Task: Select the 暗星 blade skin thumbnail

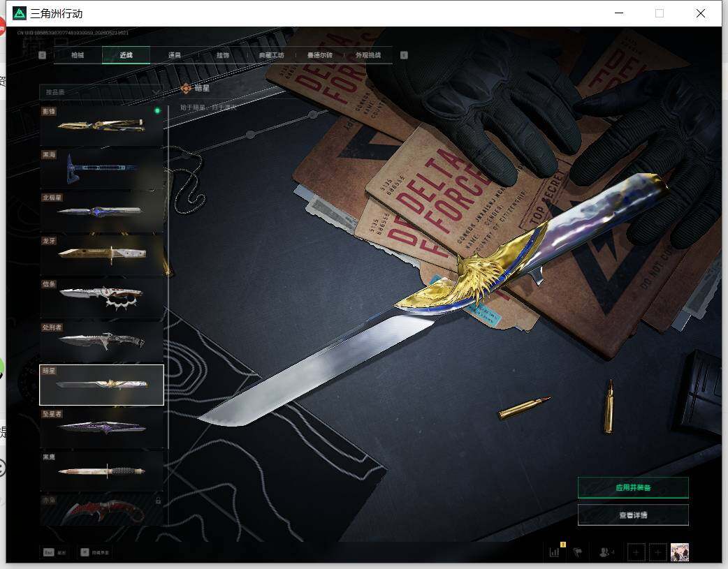Action: (102, 385)
